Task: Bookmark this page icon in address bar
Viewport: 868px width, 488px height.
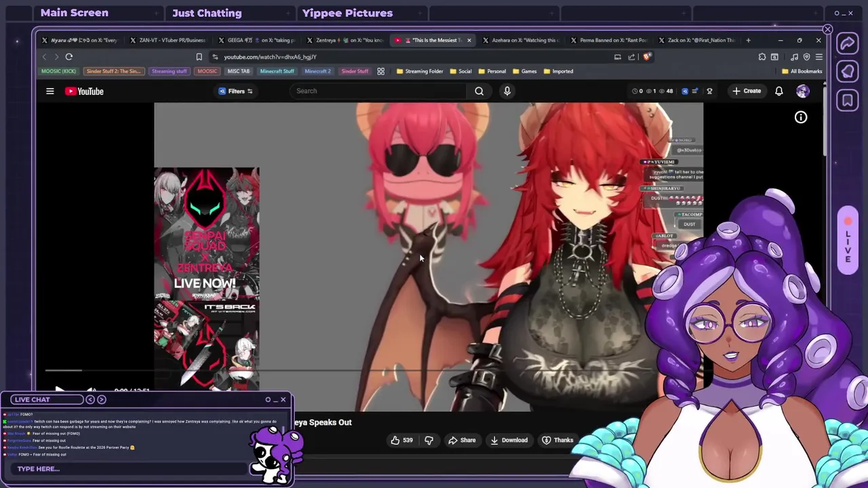Action: point(199,57)
